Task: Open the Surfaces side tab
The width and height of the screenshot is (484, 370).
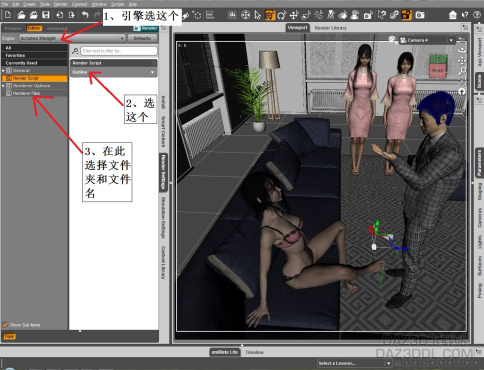Action: tap(480, 265)
